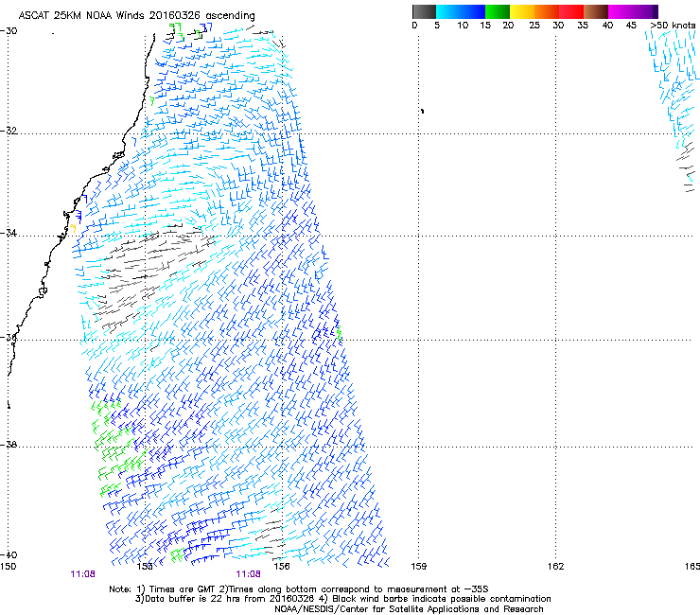Select the gray 0-5 knots legend segment
The image size is (700, 615).
tap(424, 11)
